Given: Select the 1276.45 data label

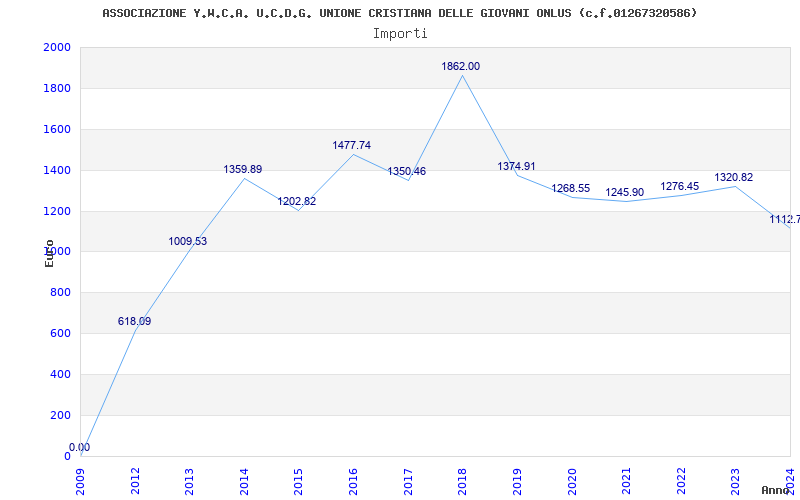Looking at the screenshot, I should tap(680, 187).
